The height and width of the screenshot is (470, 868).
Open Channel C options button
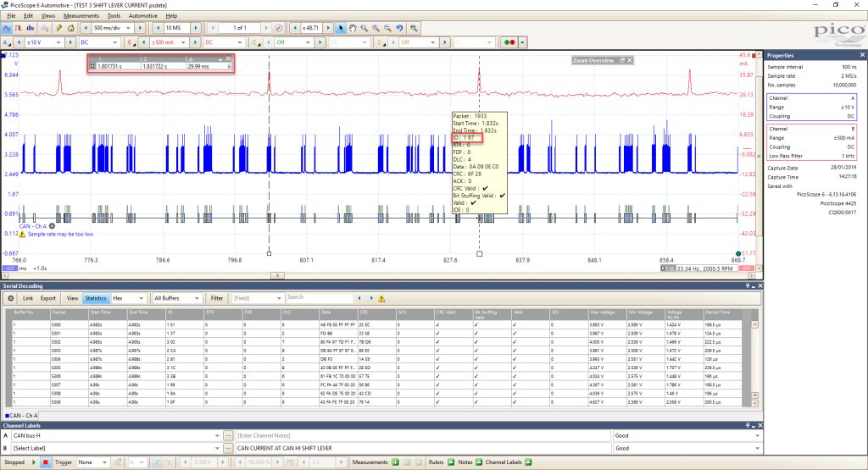pyautogui.click(x=255, y=42)
